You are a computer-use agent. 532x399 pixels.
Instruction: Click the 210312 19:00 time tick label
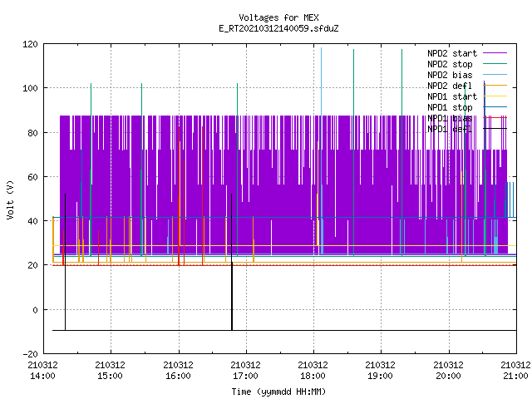click(381, 371)
